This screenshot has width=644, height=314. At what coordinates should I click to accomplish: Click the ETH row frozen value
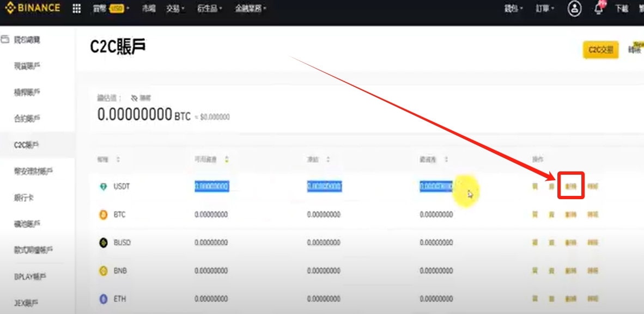(x=324, y=299)
